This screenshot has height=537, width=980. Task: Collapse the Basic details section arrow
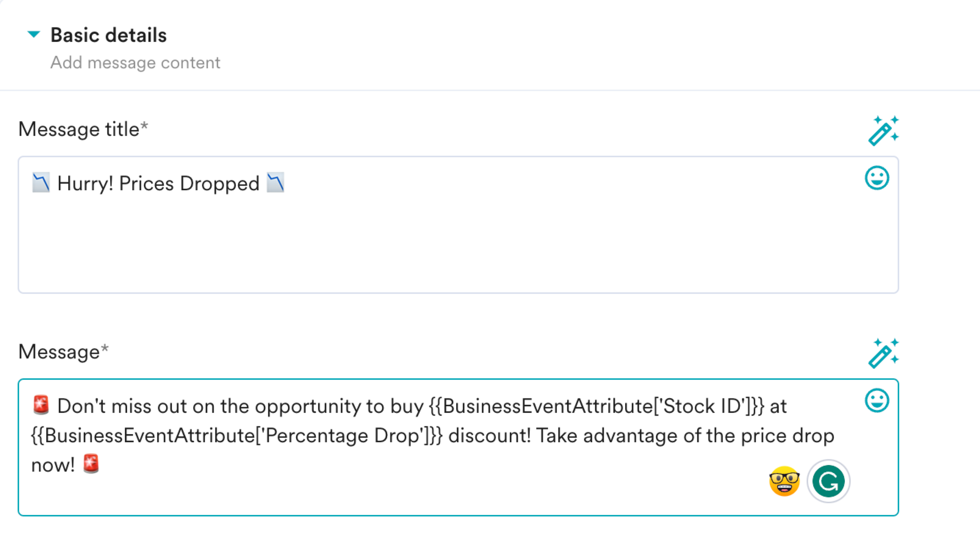coord(34,34)
